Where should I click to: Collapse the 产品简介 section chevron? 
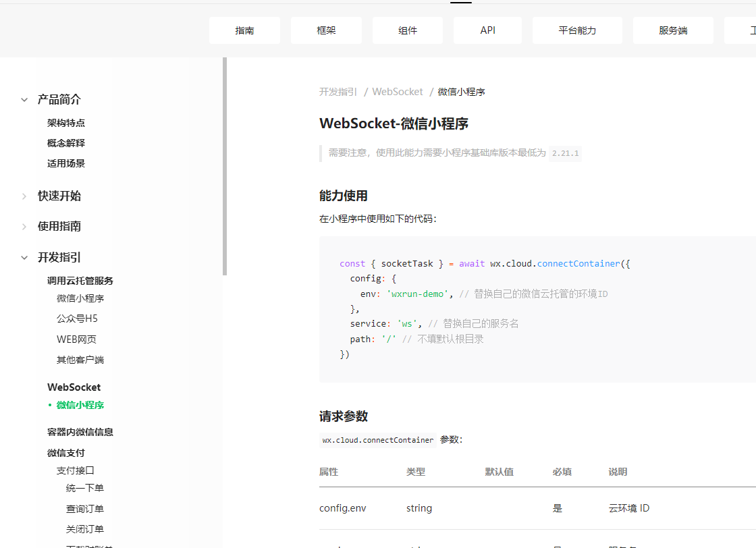click(x=24, y=100)
